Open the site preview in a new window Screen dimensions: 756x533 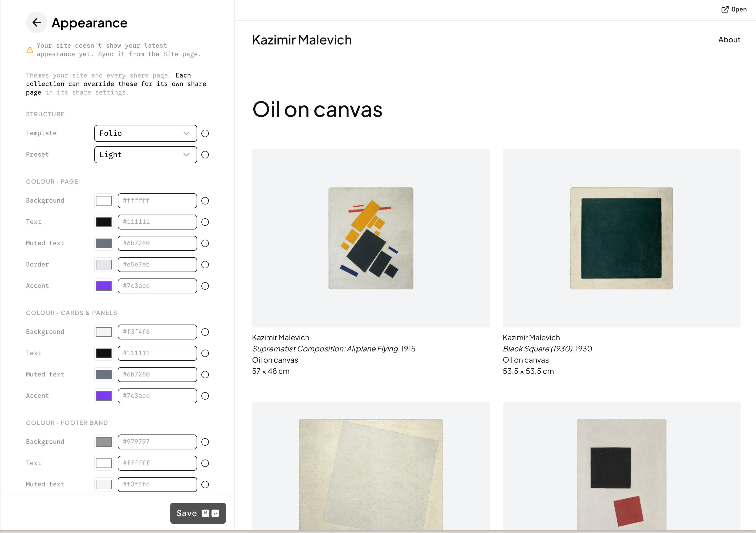click(x=734, y=10)
